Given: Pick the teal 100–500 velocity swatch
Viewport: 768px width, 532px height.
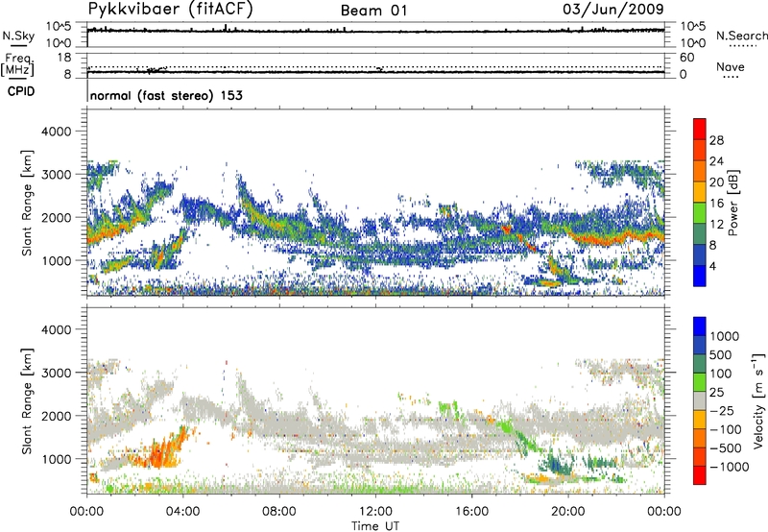Looking at the screenshot, I should pyautogui.click(x=700, y=365).
